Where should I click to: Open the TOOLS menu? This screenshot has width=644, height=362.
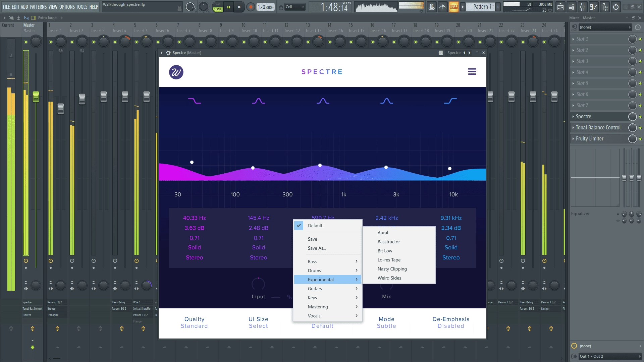pos(82,7)
